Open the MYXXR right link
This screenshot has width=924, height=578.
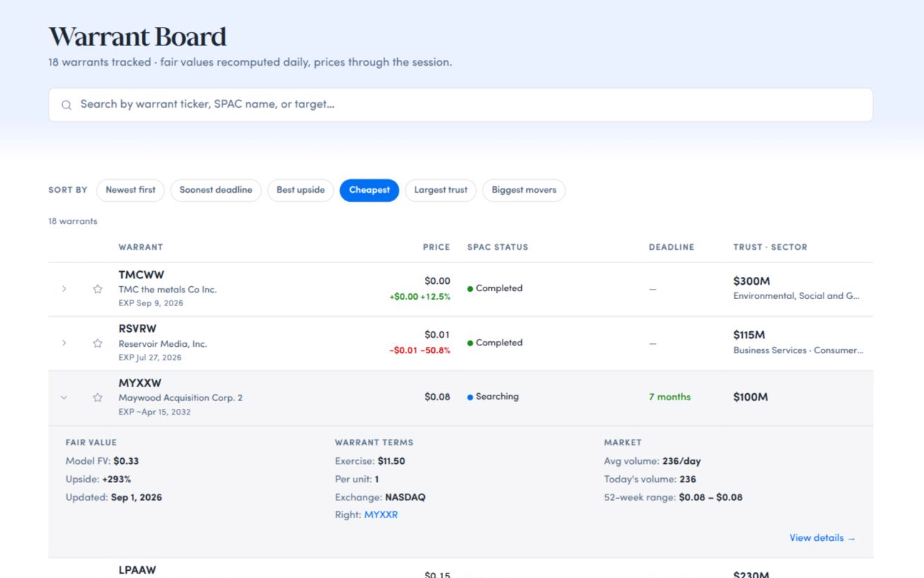381,514
